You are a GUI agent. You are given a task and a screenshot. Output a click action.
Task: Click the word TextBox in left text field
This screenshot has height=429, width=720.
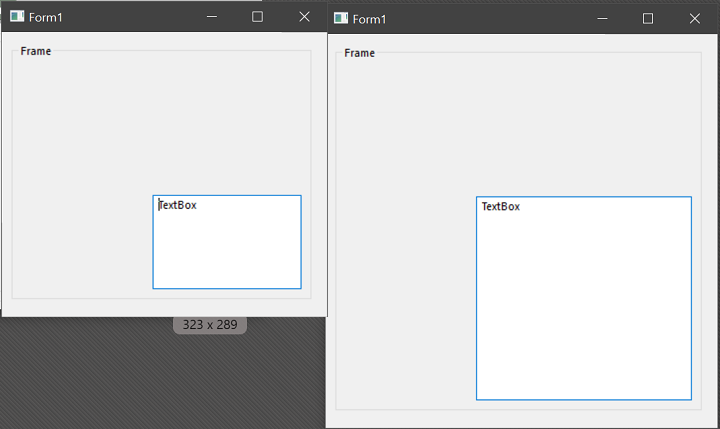click(x=178, y=205)
